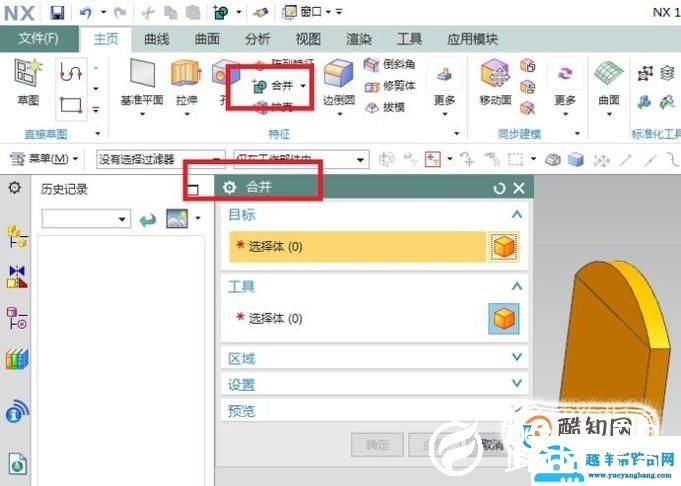Viewport: 681px width, 486px height.
Task: Open the selection scope dropdown beside the filter
Action: tap(301, 159)
